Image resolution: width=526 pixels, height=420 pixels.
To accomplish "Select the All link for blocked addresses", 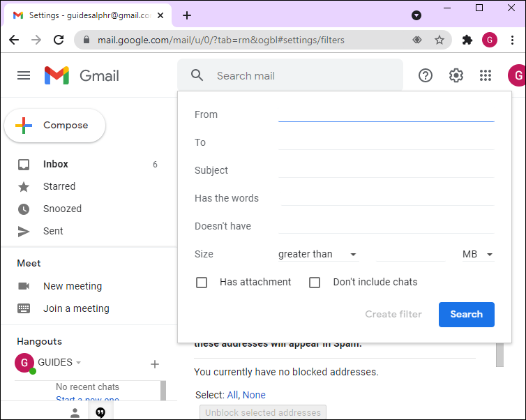I will pos(232,395).
